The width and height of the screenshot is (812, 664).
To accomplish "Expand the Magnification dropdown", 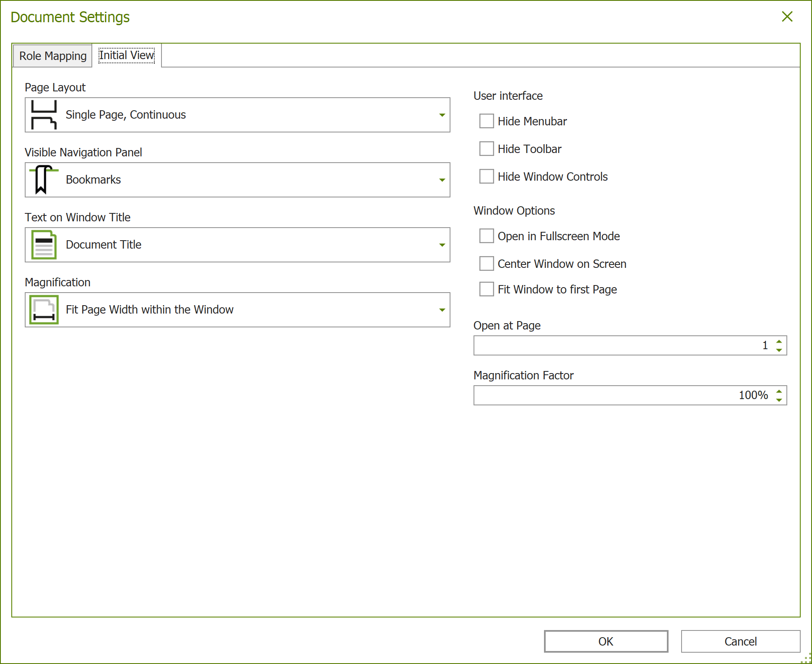I will point(442,310).
